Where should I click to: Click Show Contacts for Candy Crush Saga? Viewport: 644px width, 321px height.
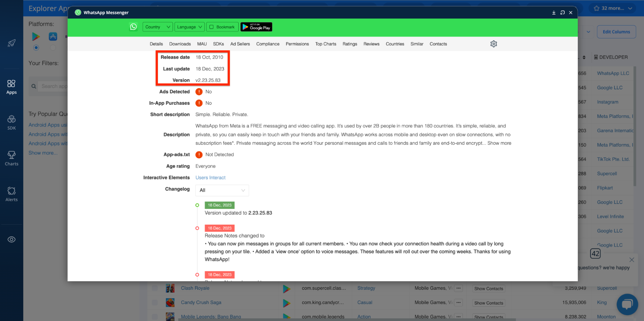488,303
